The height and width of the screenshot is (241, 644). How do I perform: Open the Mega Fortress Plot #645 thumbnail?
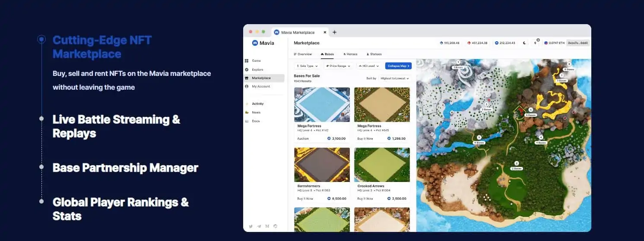click(382, 105)
